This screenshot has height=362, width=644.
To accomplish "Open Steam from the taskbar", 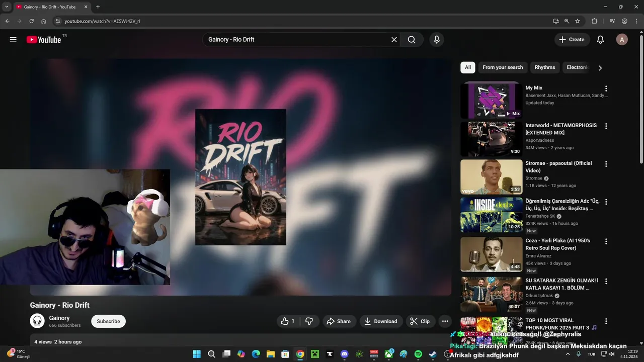I will (433, 354).
